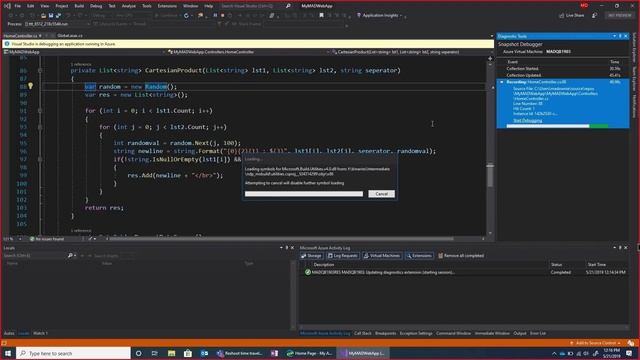This screenshot has width=640, height=360.
Task: Click the Locals search magnifier icon
Action: click(70, 256)
